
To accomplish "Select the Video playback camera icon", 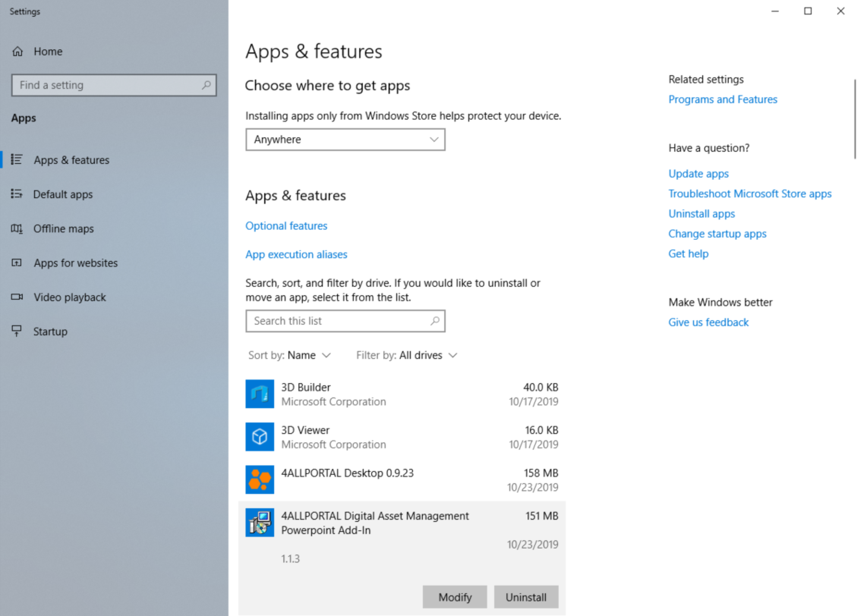I will 17,297.
